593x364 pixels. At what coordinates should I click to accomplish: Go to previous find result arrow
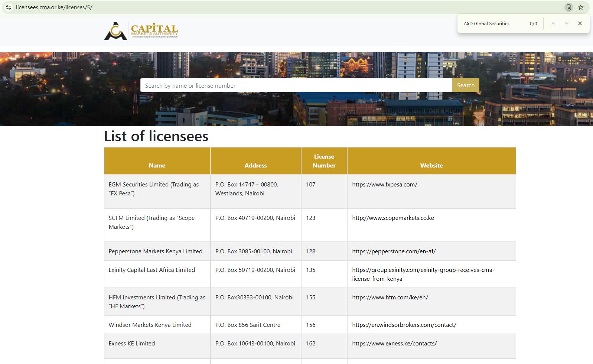pos(553,23)
